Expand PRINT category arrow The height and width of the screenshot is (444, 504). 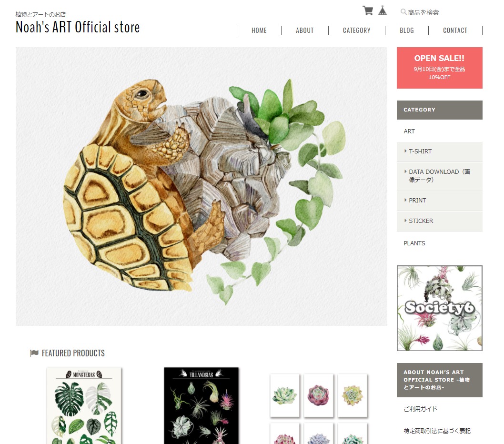click(405, 200)
